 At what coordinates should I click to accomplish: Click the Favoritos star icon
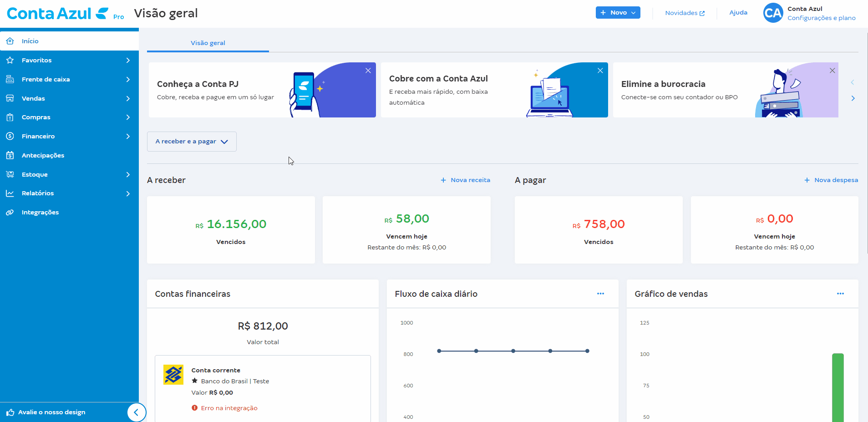pos(10,60)
